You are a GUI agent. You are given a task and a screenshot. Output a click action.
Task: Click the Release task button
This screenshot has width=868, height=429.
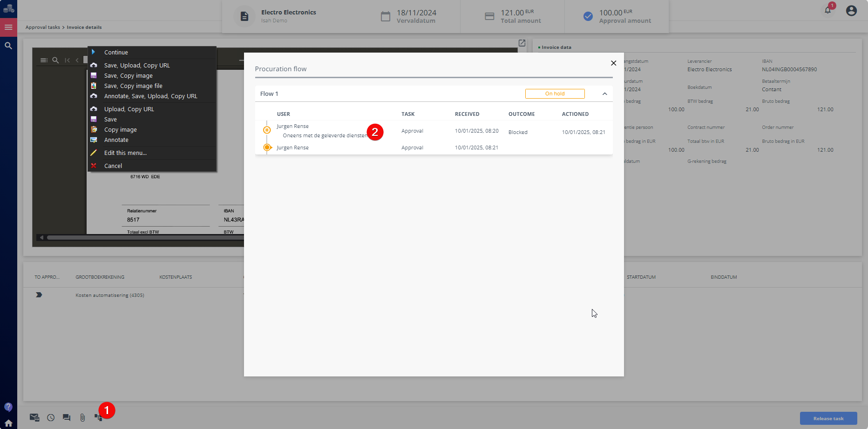(x=828, y=418)
